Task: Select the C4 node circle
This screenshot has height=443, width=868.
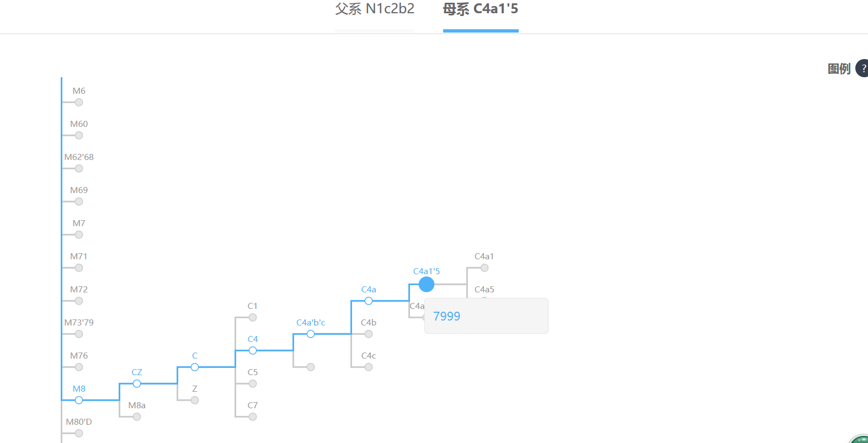Action: pyautogui.click(x=253, y=350)
